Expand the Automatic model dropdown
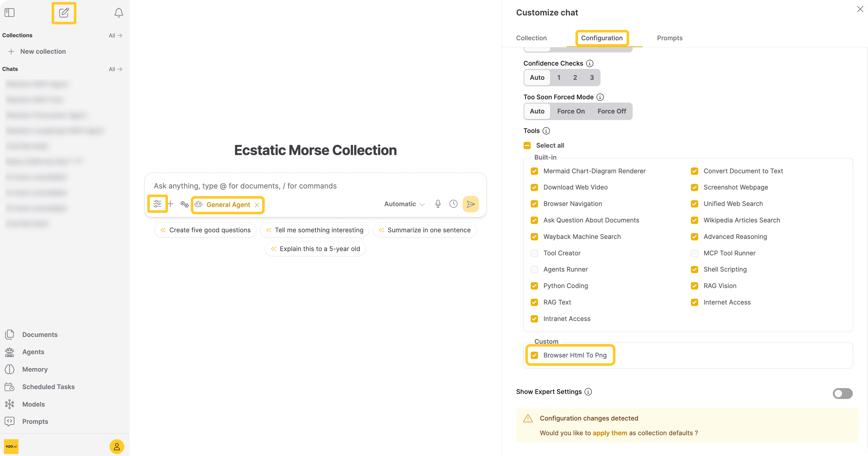This screenshot has height=456, width=868. [404, 204]
